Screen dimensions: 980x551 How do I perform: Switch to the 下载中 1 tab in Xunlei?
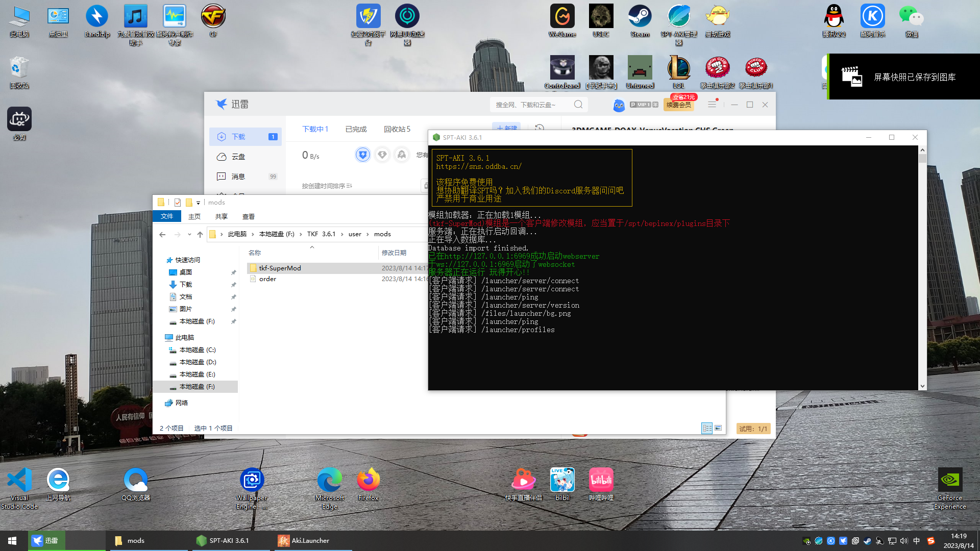pos(315,129)
